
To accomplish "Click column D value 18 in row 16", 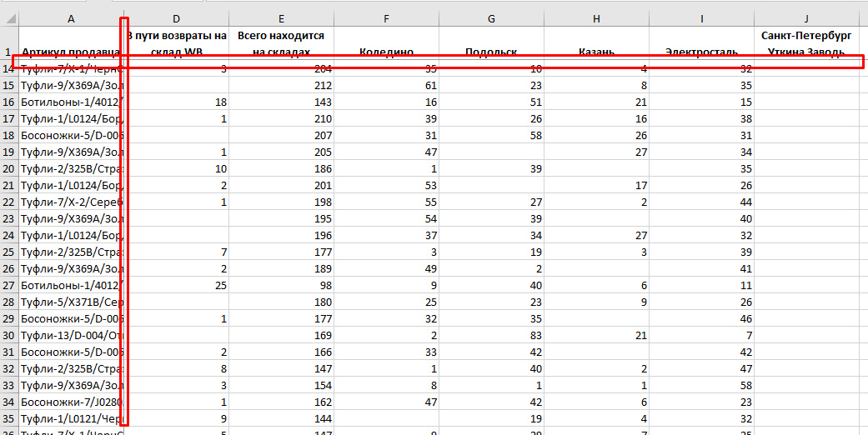I will (x=176, y=102).
